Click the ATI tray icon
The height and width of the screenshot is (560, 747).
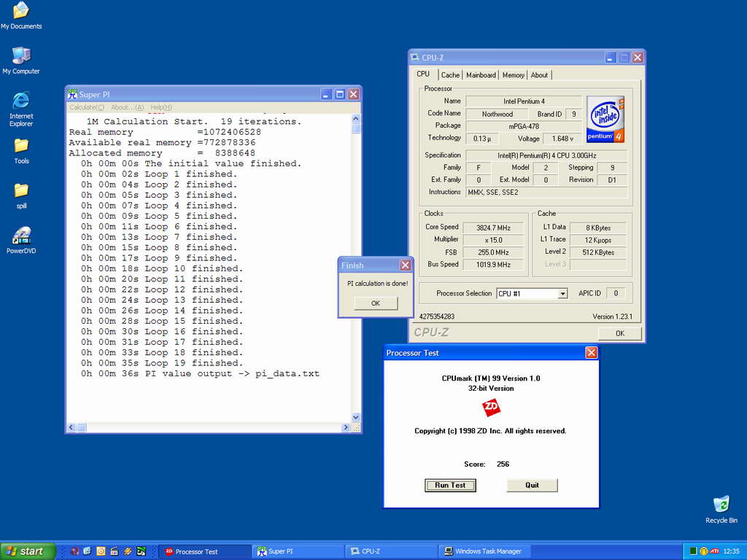click(x=714, y=551)
